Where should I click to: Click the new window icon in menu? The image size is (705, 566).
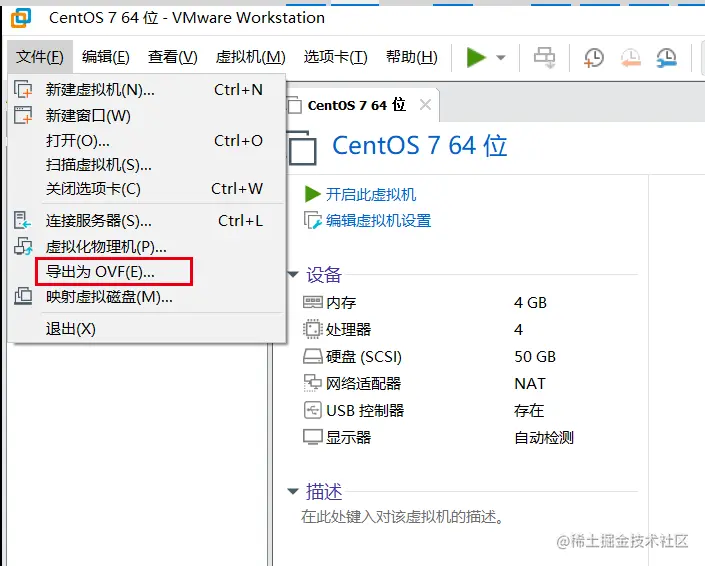[x=23, y=115]
